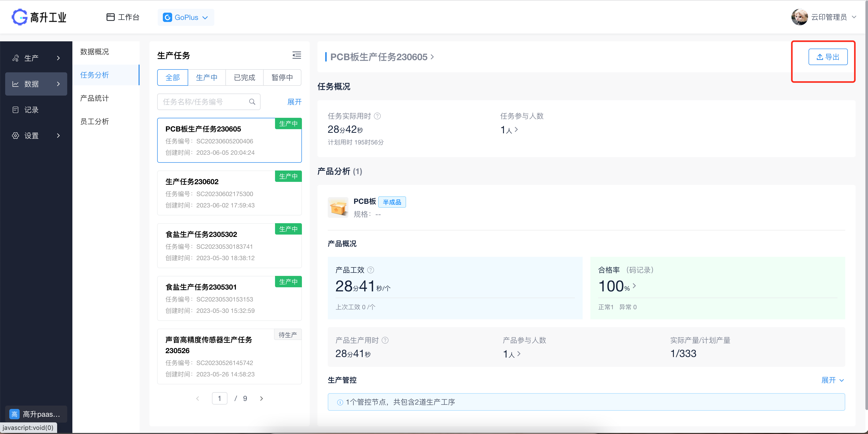868x434 pixels.
Task: Click the chevron after PCB板生产任务230605 title
Action: 432,57
